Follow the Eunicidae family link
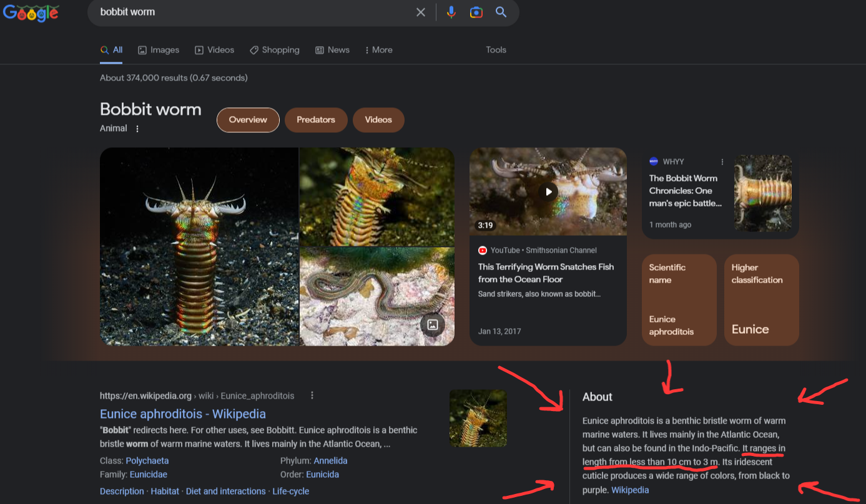Image resolution: width=866 pixels, height=504 pixels. (149, 475)
